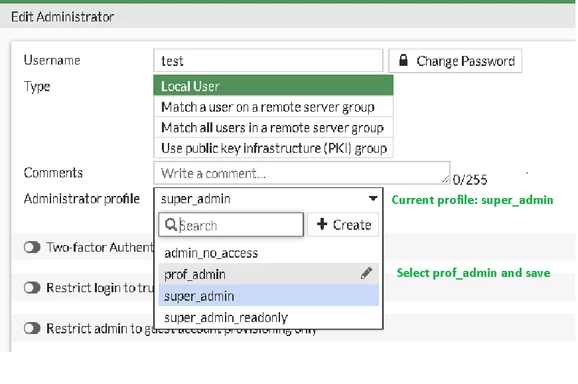Open the Administrator profile dropdown showing super_admin
Screen dimensions: 578x384
(269, 199)
